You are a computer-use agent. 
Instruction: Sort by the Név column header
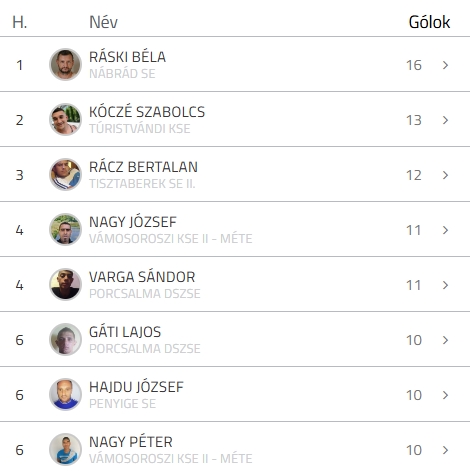pos(103,22)
